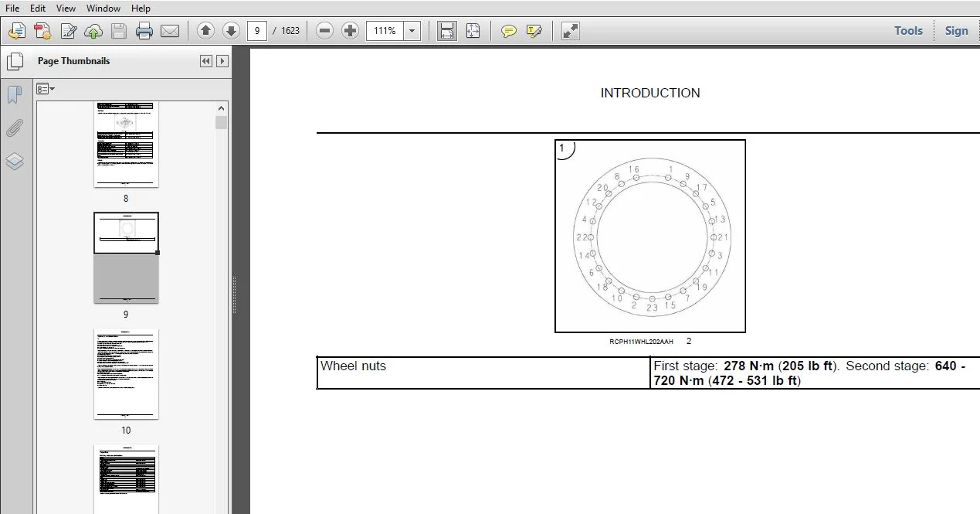This screenshot has height=514, width=980.
Task: Click the Zoom Out minus button
Action: click(x=325, y=31)
